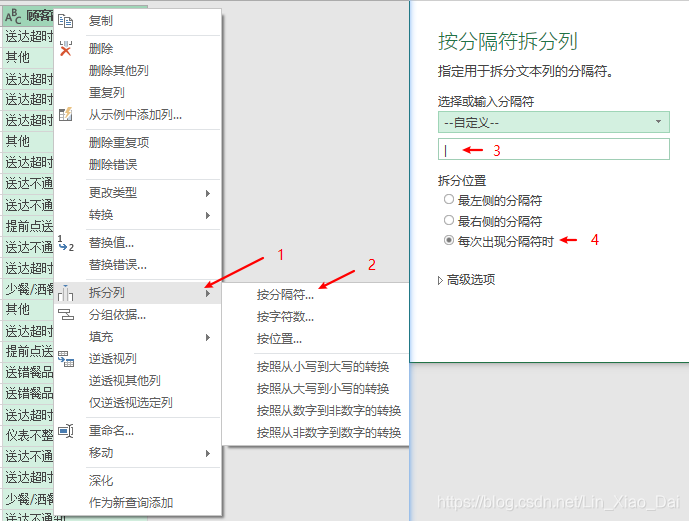Choose 从示例中添加列 menu entry
Screen dimensions: 689x521
pyautogui.click(x=135, y=115)
